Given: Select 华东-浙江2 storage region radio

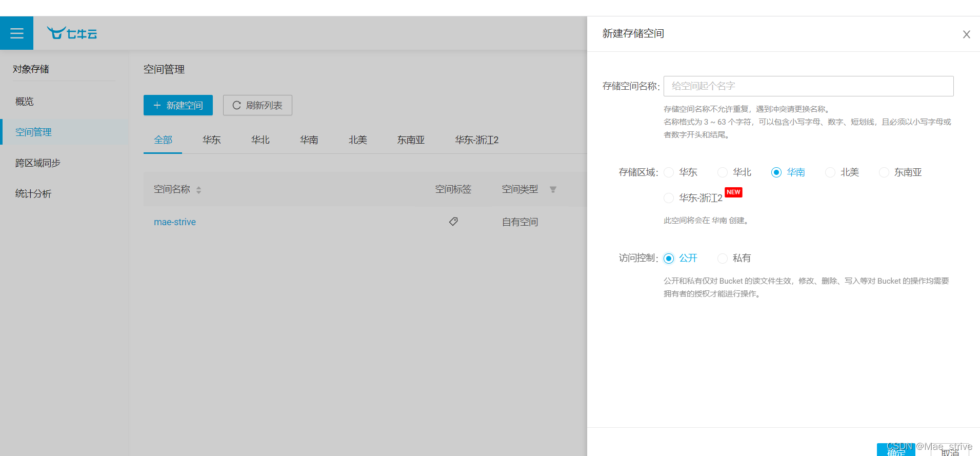Looking at the screenshot, I should [x=669, y=198].
